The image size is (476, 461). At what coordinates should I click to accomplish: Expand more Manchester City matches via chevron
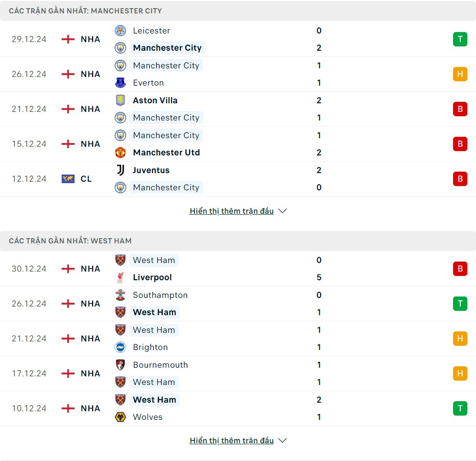(282, 211)
